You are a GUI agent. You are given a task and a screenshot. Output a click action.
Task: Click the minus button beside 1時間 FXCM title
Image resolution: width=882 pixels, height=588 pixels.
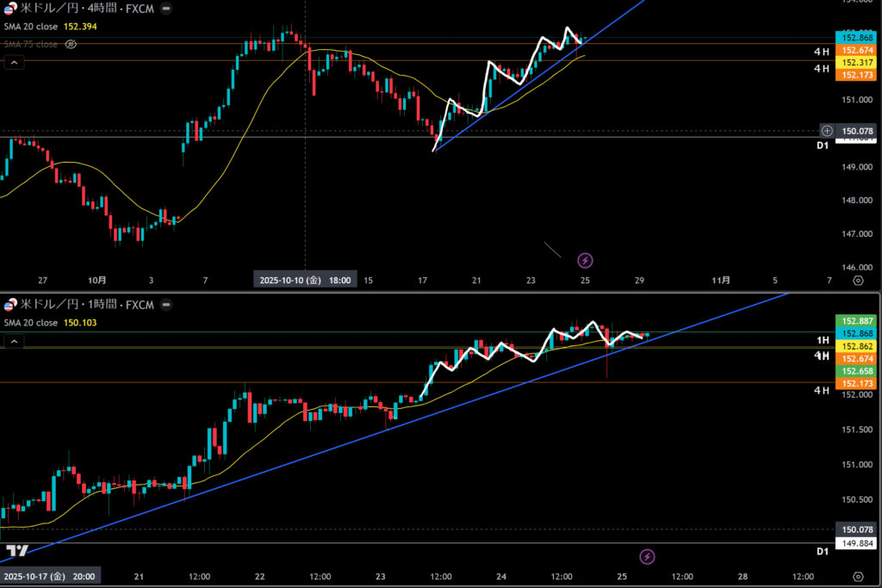click(165, 305)
